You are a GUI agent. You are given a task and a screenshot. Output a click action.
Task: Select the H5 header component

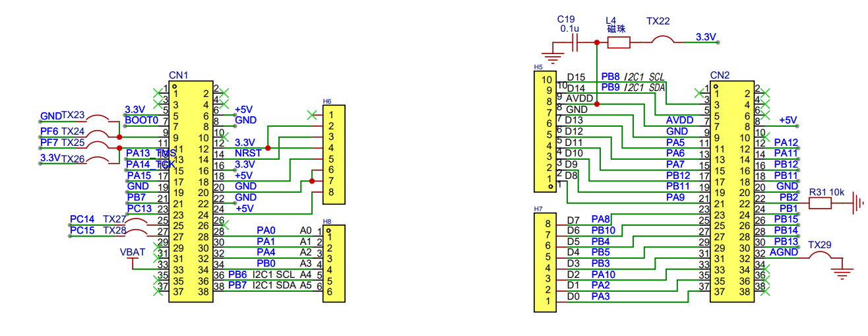(544, 131)
